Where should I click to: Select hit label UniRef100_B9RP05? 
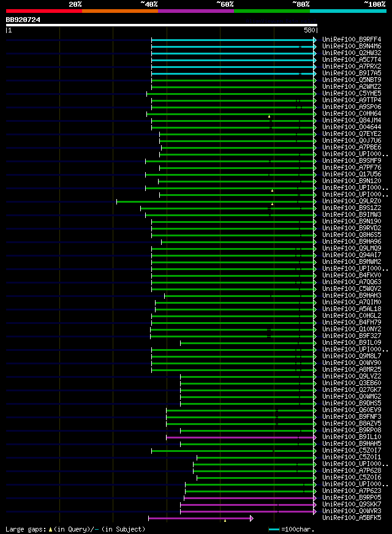pyautogui.click(x=352, y=497)
